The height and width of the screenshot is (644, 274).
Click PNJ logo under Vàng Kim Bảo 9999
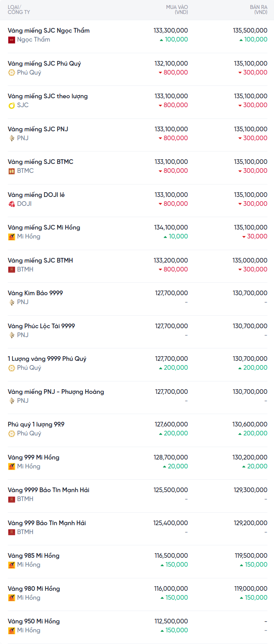coord(12,302)
